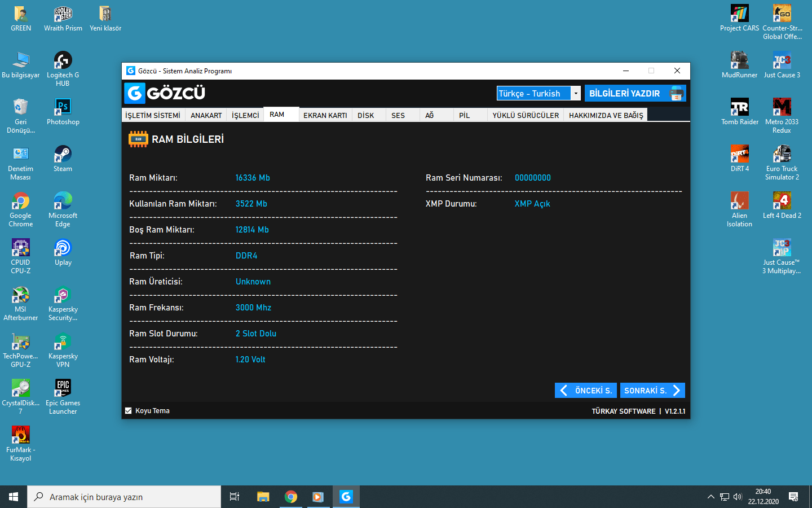Screen dimensions: 812x508
Task: Click the taskbar search box
Action: (x=124, y=497)
